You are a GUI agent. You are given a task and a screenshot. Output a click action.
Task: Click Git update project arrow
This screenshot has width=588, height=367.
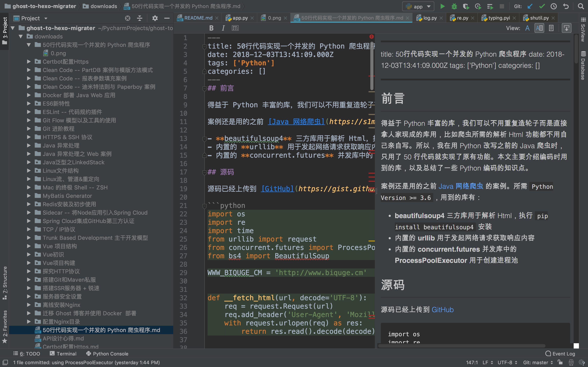point(530,6)
